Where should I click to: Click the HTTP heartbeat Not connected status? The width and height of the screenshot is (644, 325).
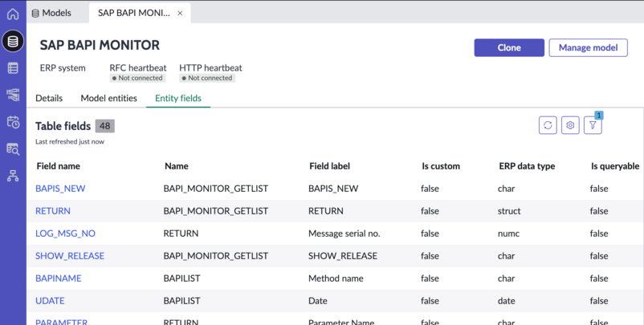click(207, 78)
